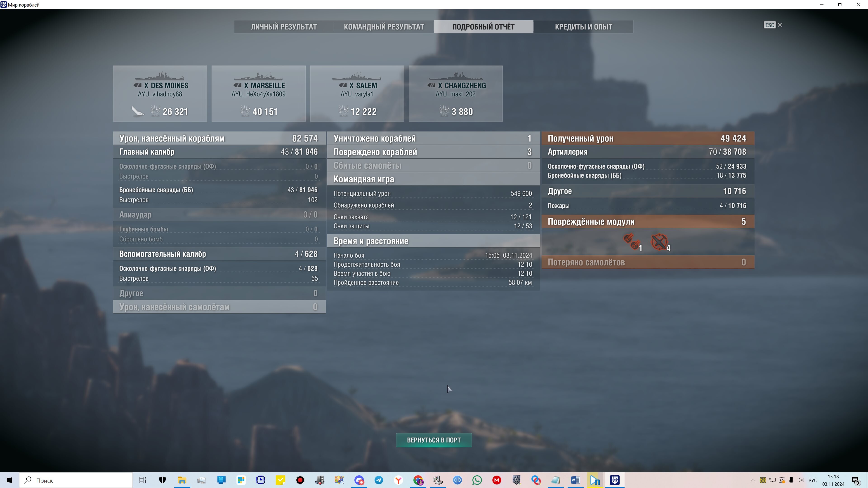Click the Сбитые самолёты header

[433, 166]
